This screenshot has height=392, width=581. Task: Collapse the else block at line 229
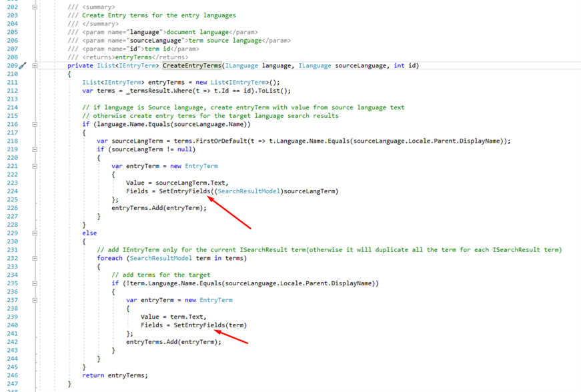(x=35, y=233)
